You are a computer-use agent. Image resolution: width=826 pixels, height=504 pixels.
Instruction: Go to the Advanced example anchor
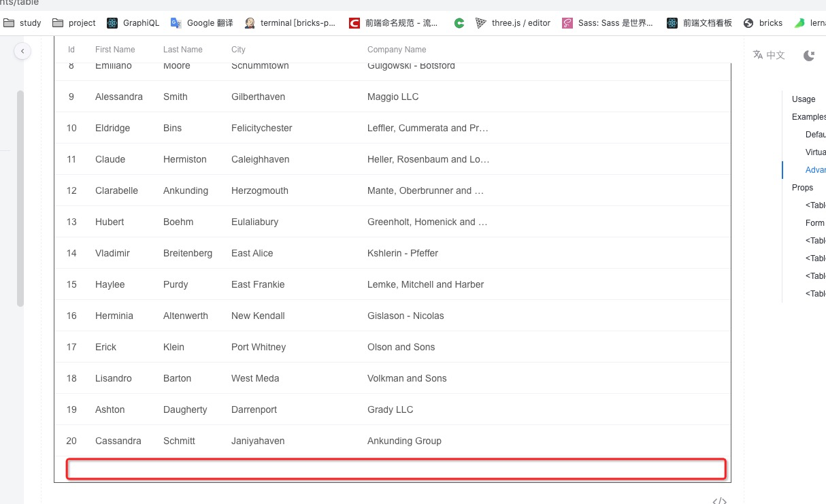point(816,170)
